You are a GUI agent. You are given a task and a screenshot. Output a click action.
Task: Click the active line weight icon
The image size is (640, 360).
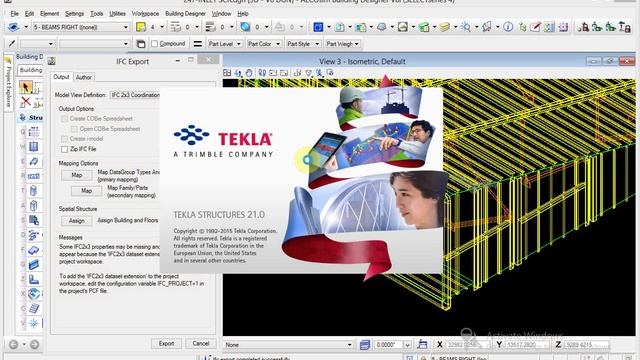(x=210, y=27)
